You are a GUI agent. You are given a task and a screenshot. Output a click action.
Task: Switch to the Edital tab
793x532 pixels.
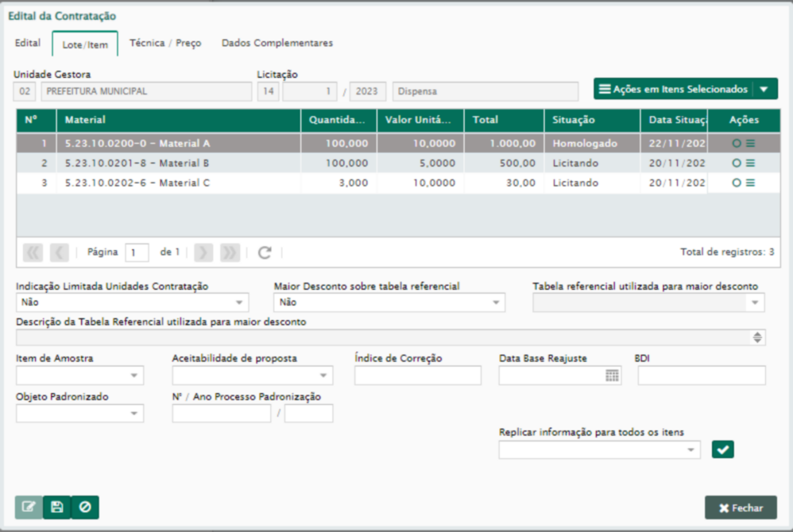[28, 43]
